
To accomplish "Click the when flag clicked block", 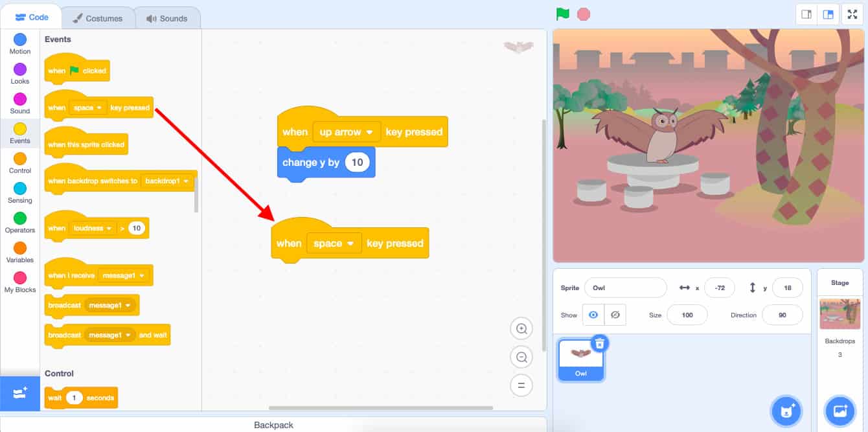I will tap(77, 69).
